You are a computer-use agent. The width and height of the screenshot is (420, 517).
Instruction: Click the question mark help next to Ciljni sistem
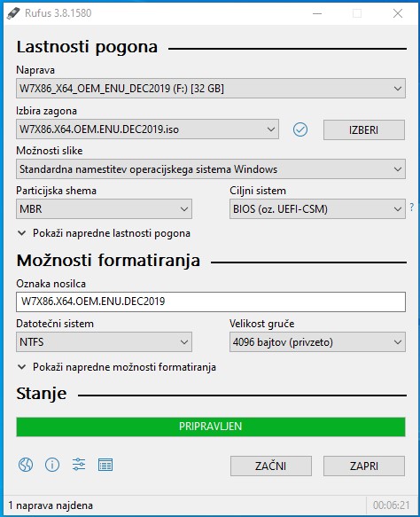click(x=412, y=207)
